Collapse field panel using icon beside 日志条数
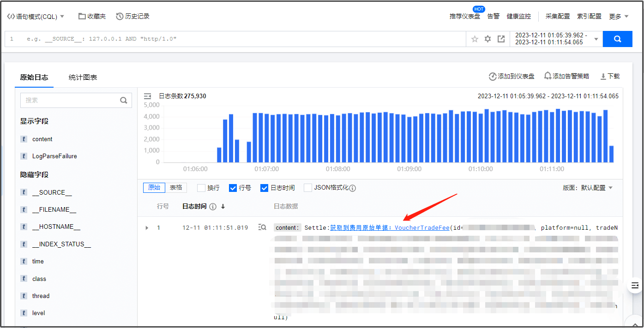Viewport: 644px width, 328px height. coord(148,96)
